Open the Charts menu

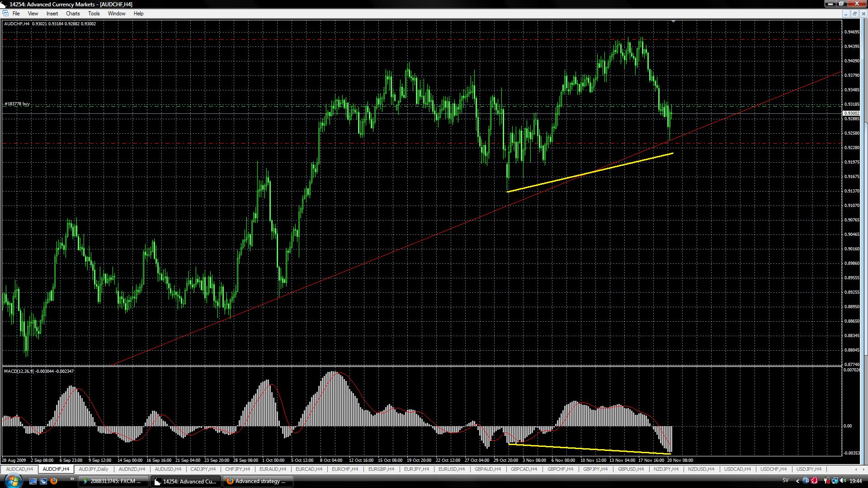click(72, 14)
